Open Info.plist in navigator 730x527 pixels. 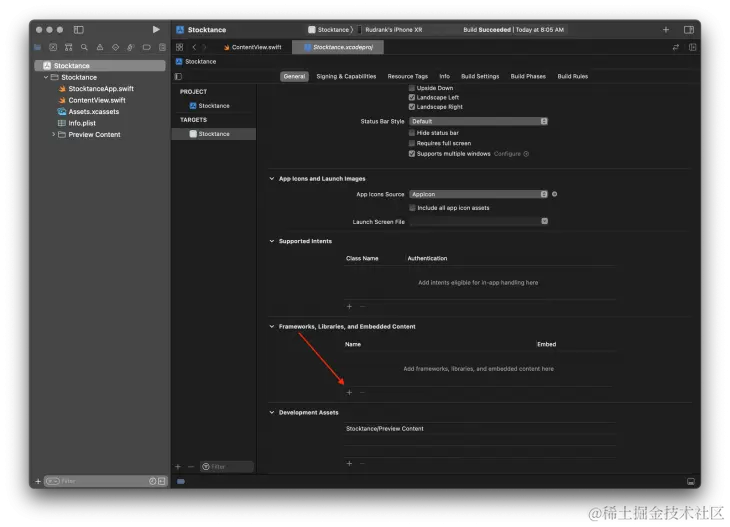[82, 123]
